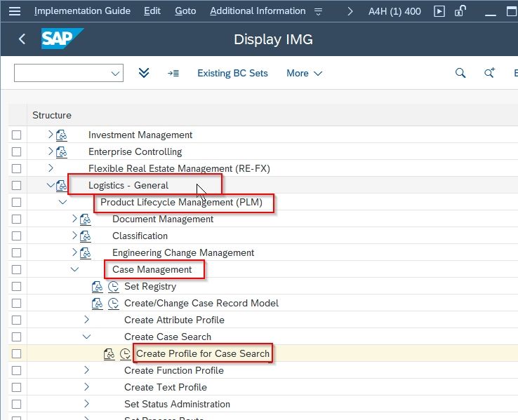Open documentation icon for Investment Management
This screenshot has width=518, height=420.
(62, 135)
